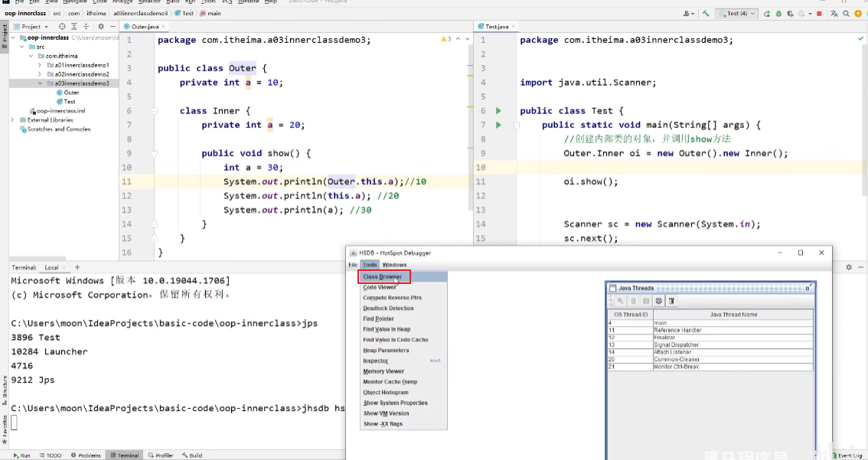Open the TODO tool window
Image resolution: width=868 pixels, height=460 pixels.
(x=51, y=455)
